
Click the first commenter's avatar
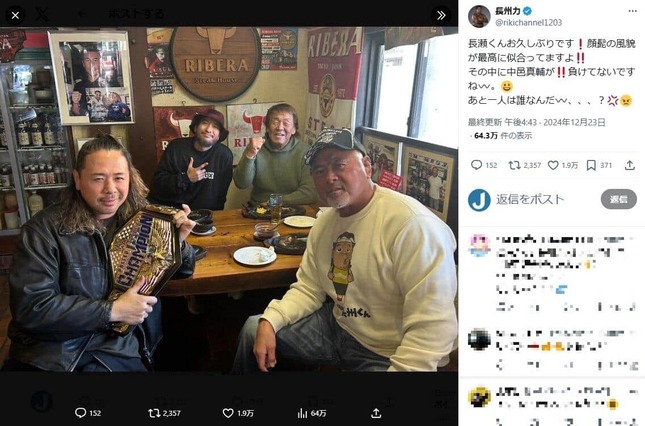pos(479,245)
